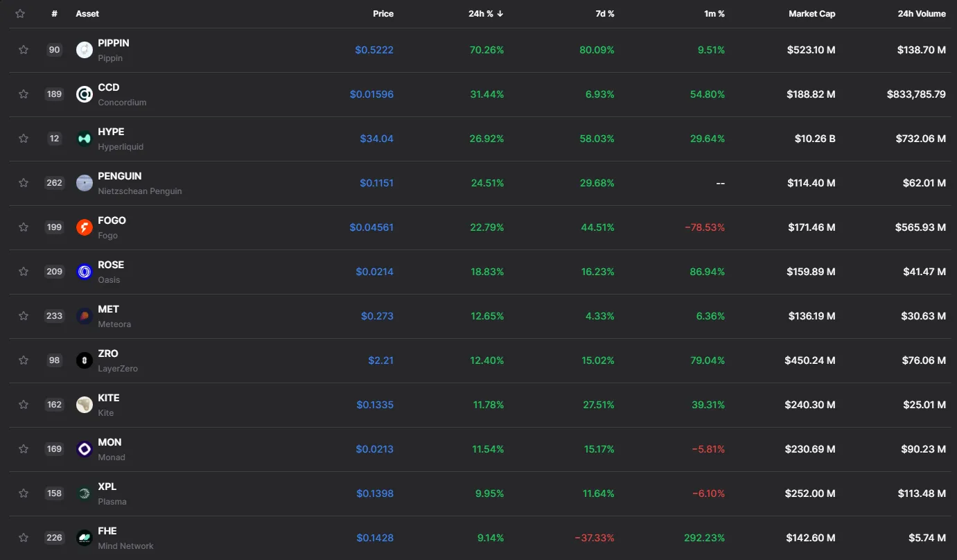Favorite PIPPIN using its star toggle
Image resolution: width=957 pixels, height=560 pixels.
click(x=23, y=49)
